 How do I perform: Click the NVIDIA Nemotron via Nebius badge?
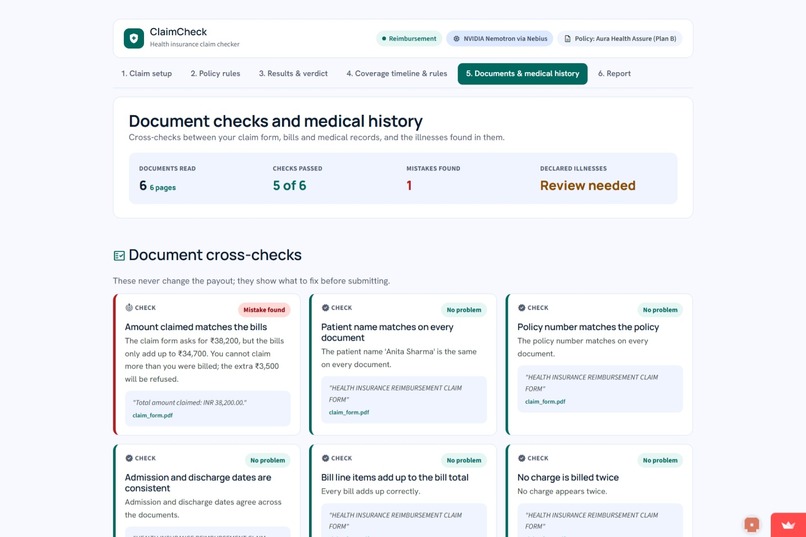click(x=500, y=39)
